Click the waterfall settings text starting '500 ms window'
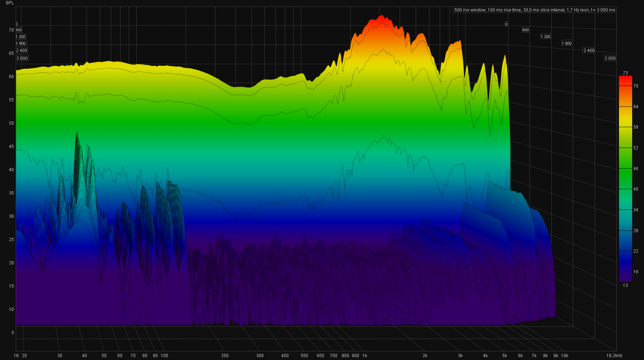Image resolution: width=644 pixels, height=360 pixels. click(x=535, y=10)
